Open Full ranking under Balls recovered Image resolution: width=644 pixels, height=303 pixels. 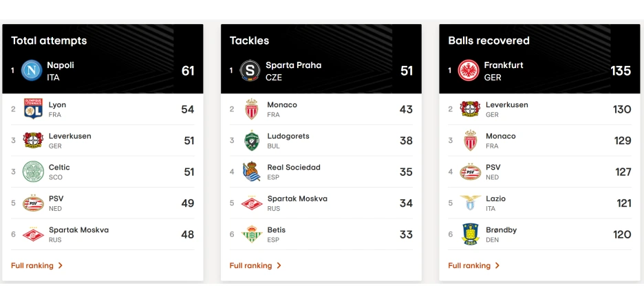pyautogui.click(x=469, y=266)
